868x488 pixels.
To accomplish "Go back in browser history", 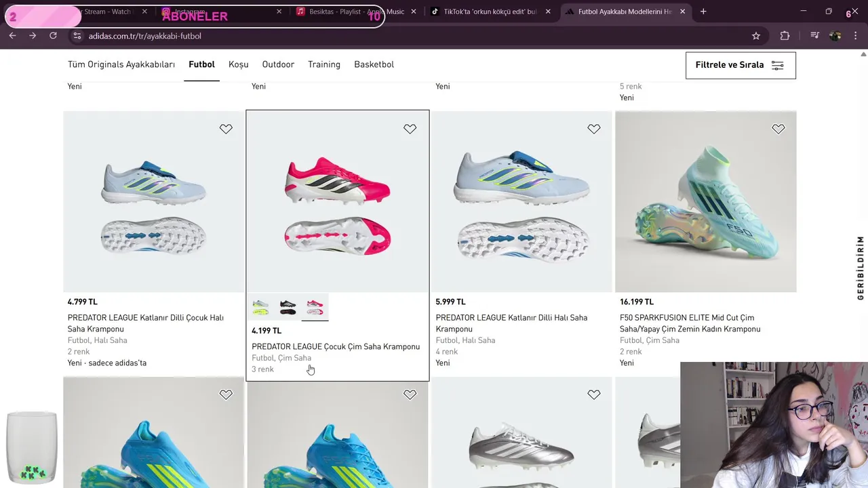I will click(x=12, y=35).
